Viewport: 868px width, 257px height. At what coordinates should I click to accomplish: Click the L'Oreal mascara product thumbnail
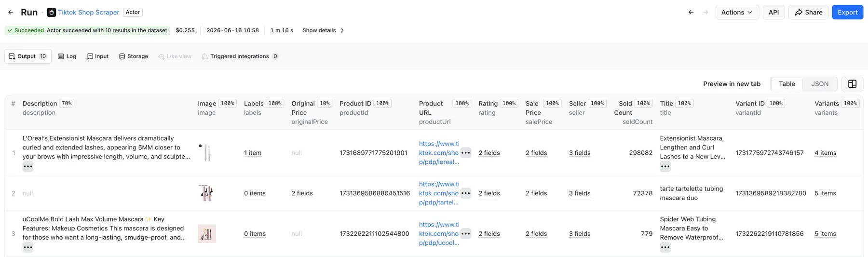[x=207, y=153]
